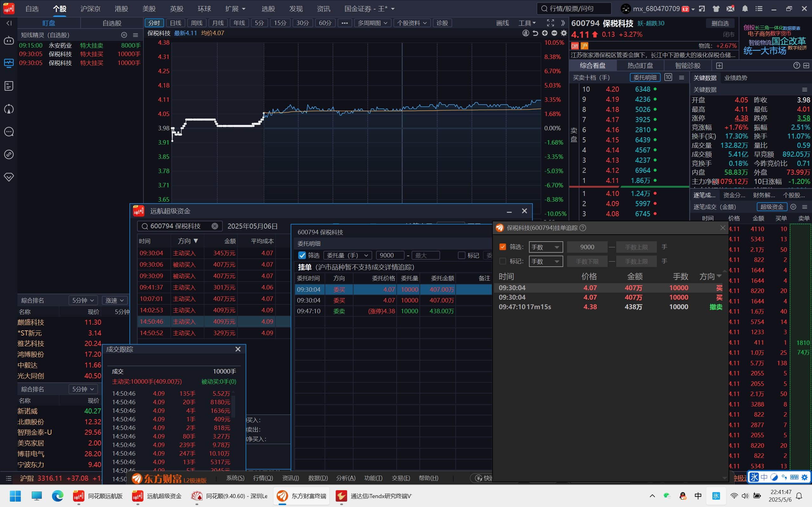This screenshot has width=812, height=507.
Task: Collapse the left sidebar arrow icon
Action: pos(9,23)
